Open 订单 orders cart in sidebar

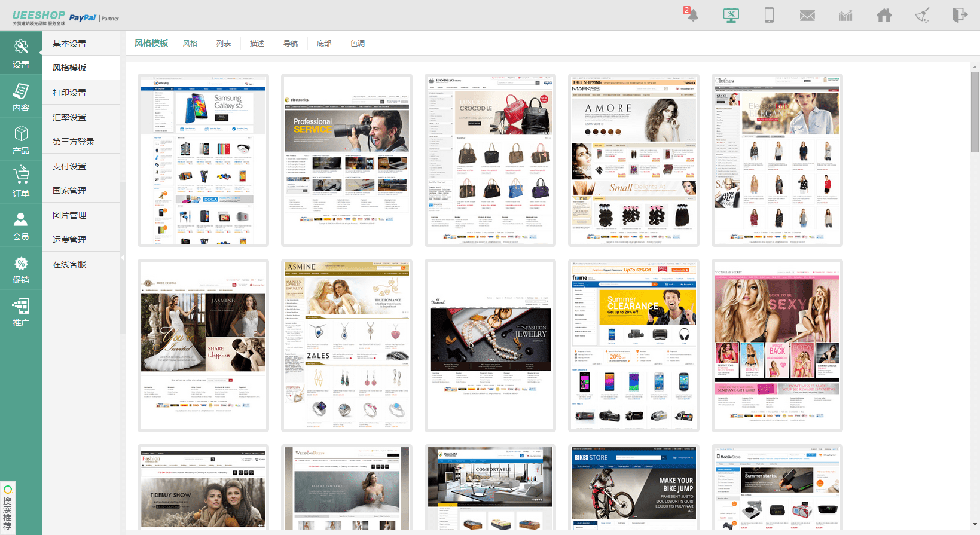click(x=21, y=183)
